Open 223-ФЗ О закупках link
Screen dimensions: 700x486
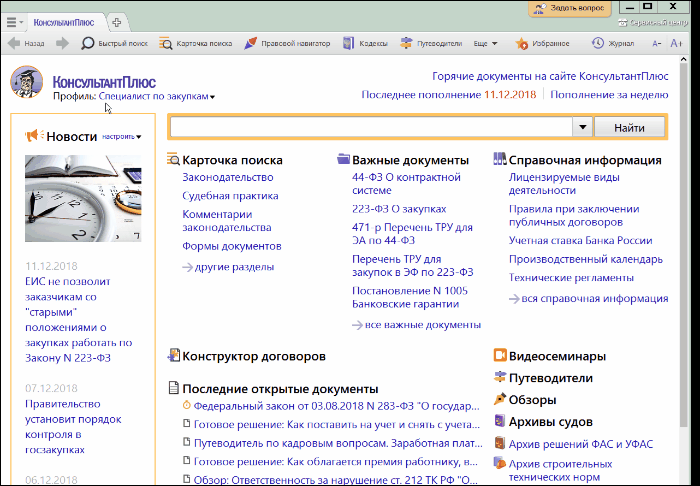[399, 209]
